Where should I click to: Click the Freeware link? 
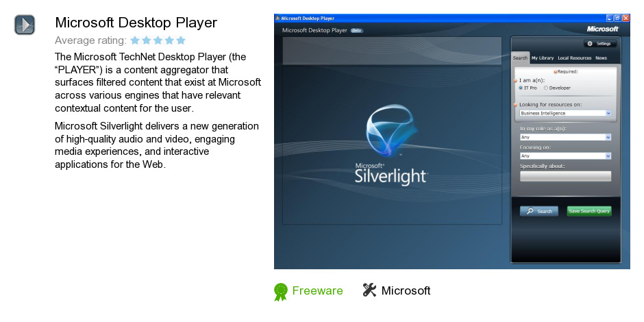[x=317, y=290]
